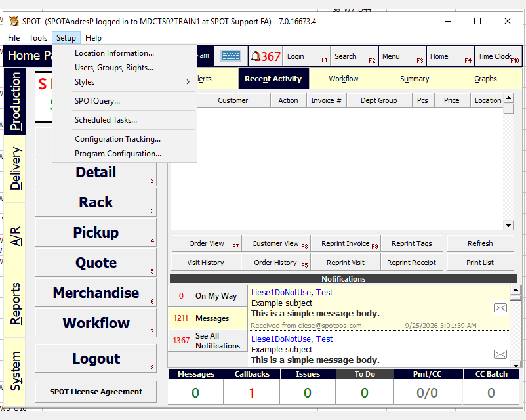Click the Menu F3 button
Screen dimensions: 526x420
point(403,56)
